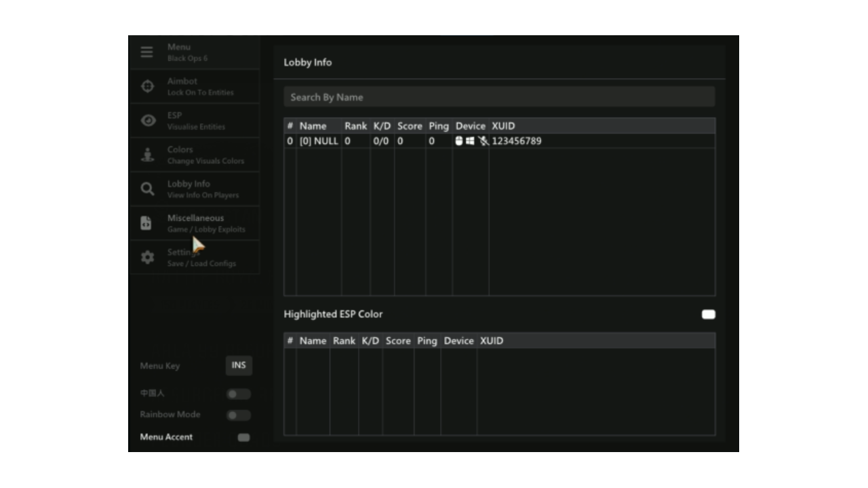
Task: Click the hamburger Menu icon
Action: [x=147, y=52]
